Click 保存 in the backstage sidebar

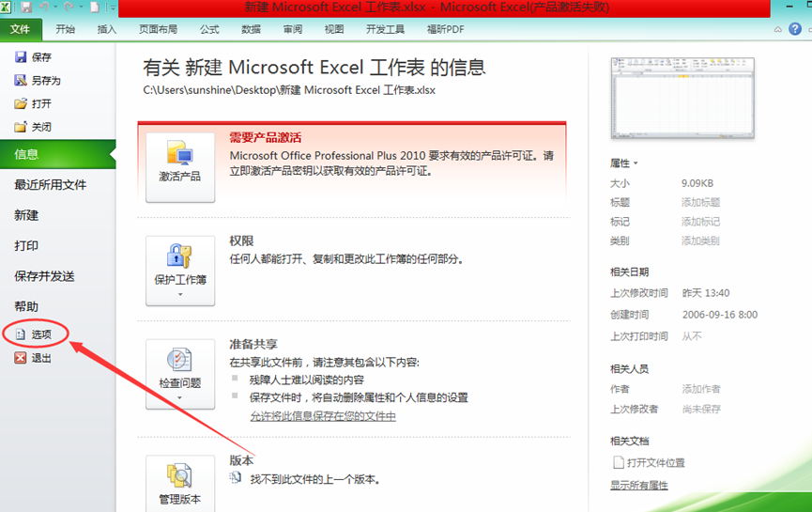click(x=34, y=57)
